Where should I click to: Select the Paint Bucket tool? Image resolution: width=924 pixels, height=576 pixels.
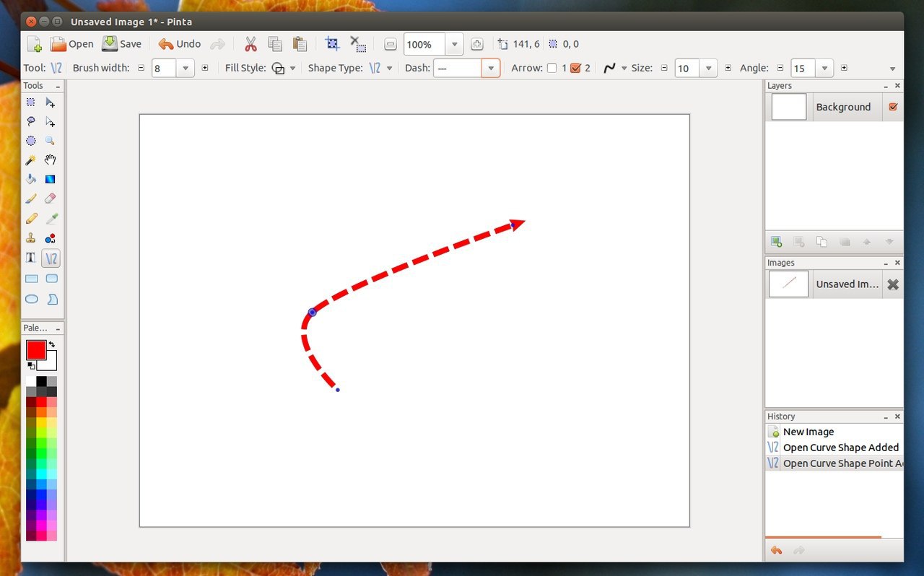(31, 179)
